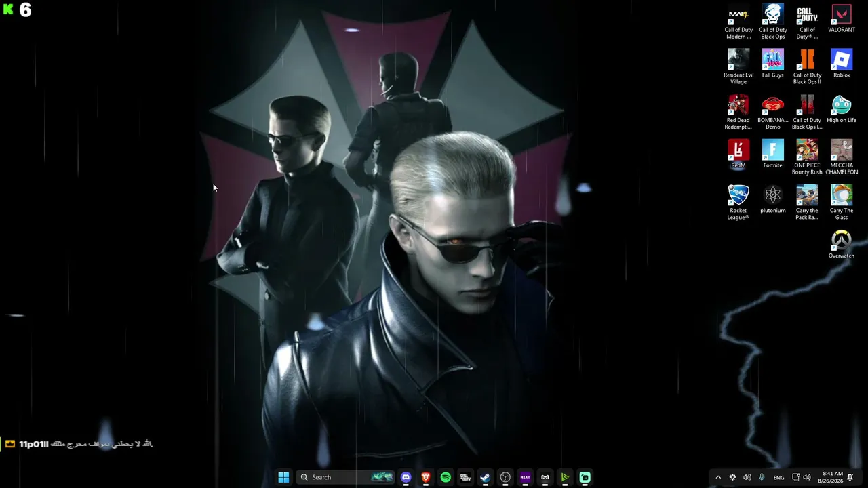Click the BOMBANANA Demo desktop icon

[x=773, y=113]
